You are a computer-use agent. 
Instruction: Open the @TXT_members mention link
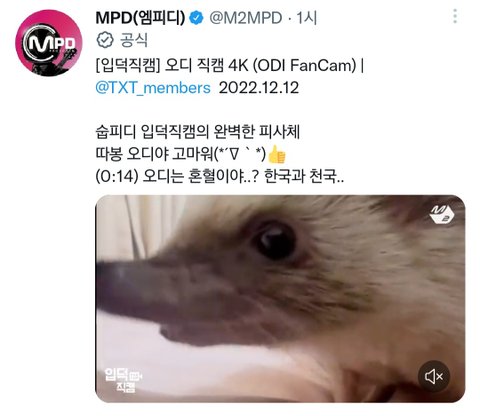(x=153, y=88)
